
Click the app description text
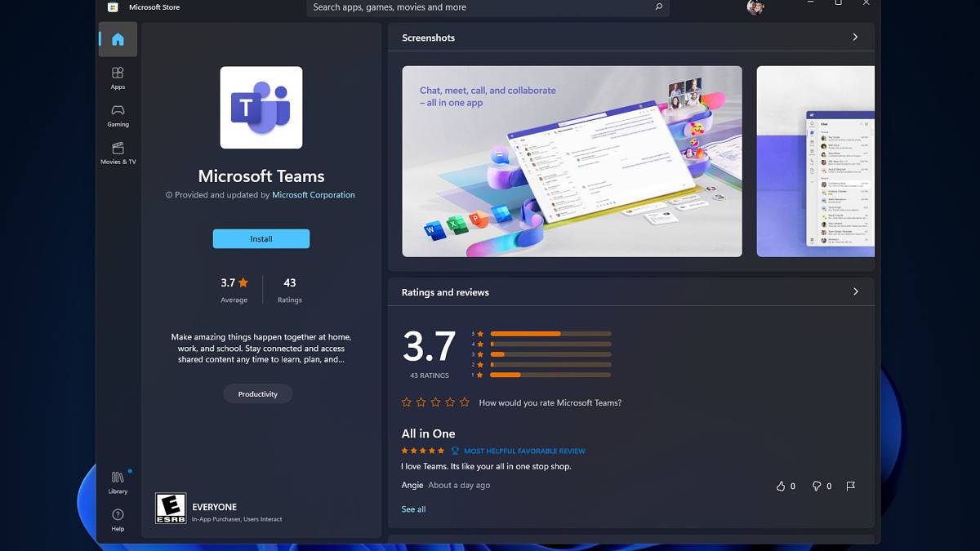(x=261, y=348)
